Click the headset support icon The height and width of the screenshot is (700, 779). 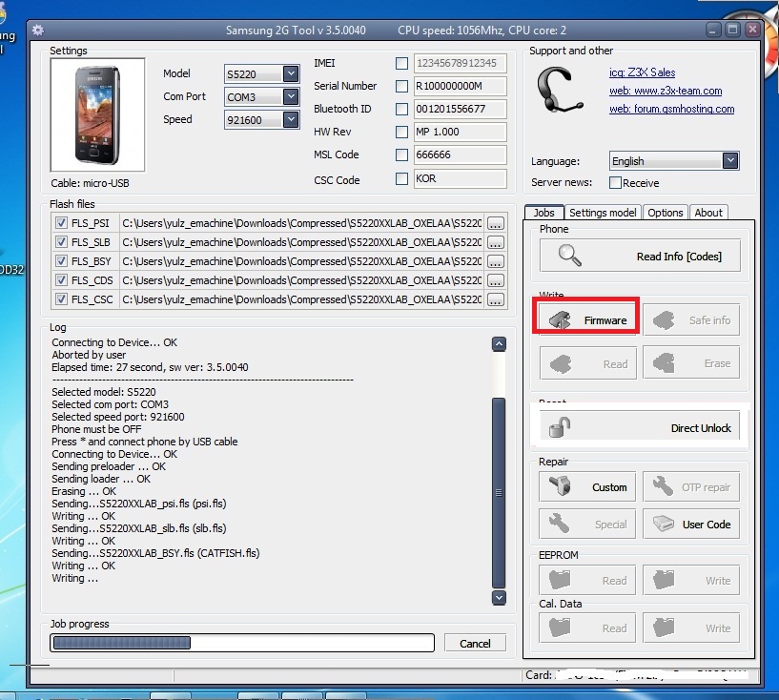[x=561, y=91]
